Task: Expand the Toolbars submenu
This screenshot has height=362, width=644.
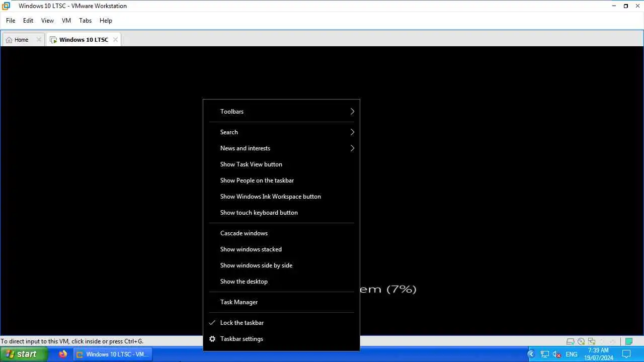Action: click(281, 112)
